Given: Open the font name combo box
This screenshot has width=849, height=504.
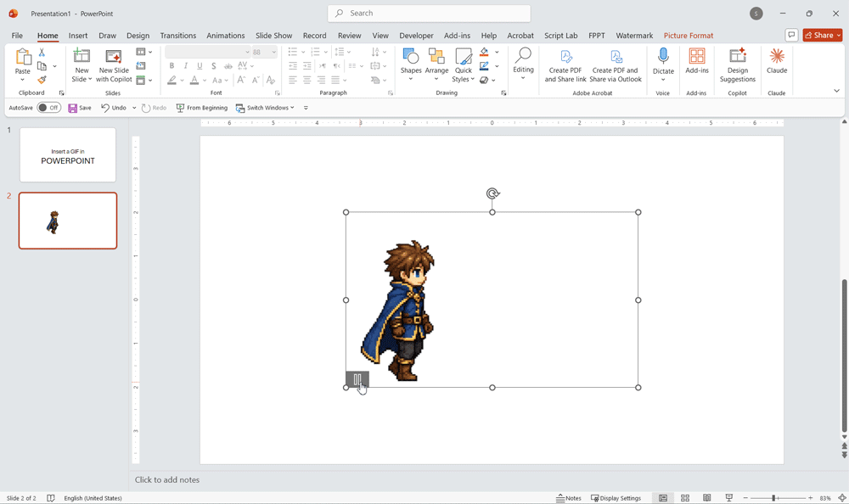Looking at the screenshot, I should 208,52.
